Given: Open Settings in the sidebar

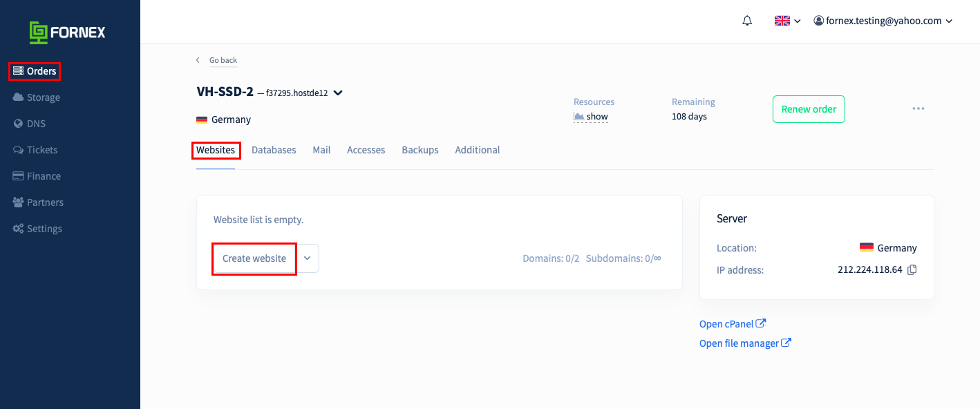Looking at the screenshot, I should coord(37,229).
